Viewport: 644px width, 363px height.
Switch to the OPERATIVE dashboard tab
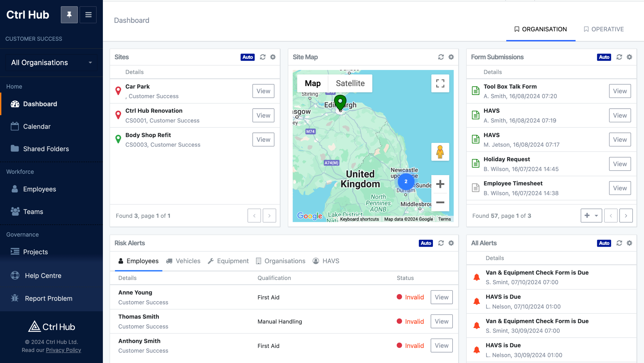point(603,29)
